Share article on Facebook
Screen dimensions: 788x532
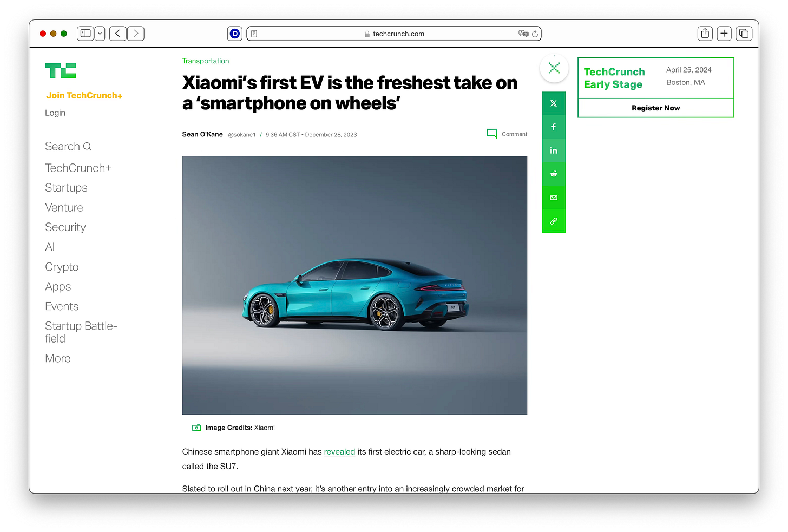point(554,127)
